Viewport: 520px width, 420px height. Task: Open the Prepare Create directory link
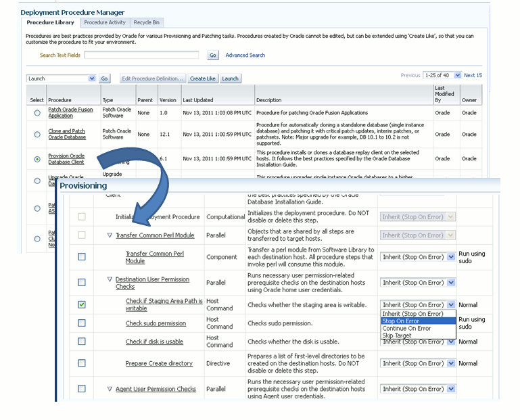coord(159,363)
